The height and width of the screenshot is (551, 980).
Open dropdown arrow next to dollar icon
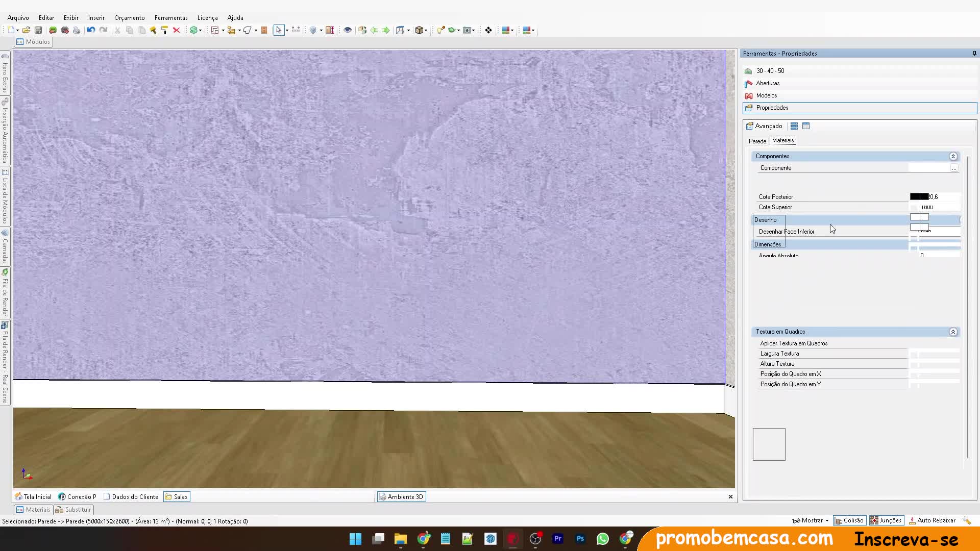[x=201, y=31]
